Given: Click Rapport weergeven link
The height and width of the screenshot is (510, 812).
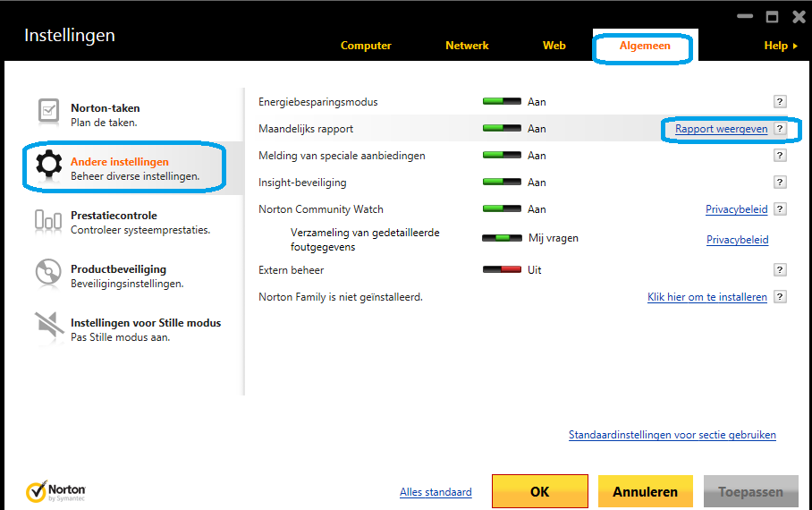Looking at the screenshot, I should click(x=721, y=129).
